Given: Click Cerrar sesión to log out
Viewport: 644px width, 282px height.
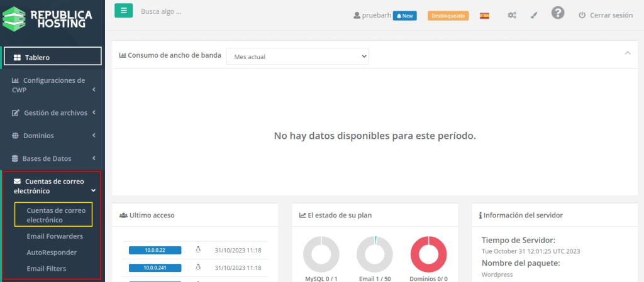Looking at the screenshot, I should click(605, 16).
